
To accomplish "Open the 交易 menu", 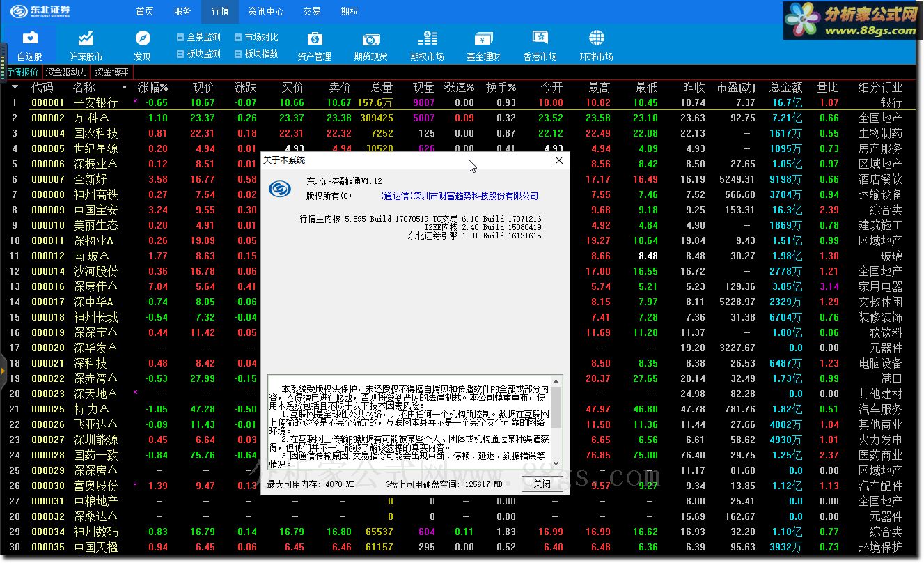I will pyautogui.click(x=312, y=11).
